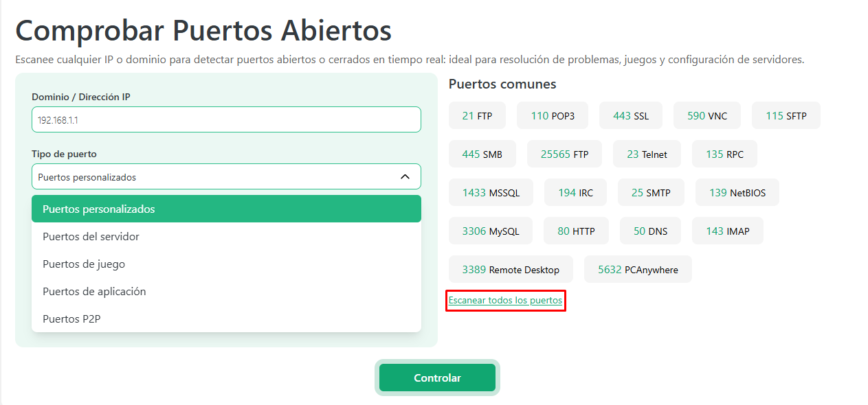Choose Puertos del servidor from list
Screen dimensions: 868x405
tap(226, 236)
